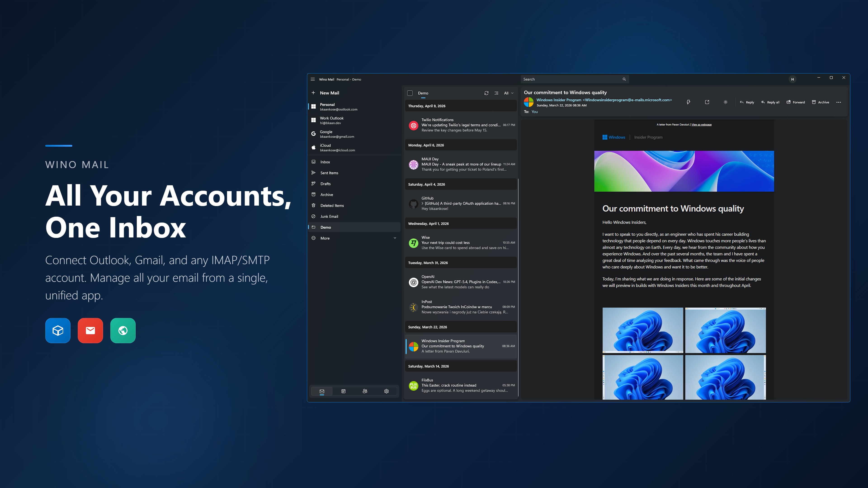Expand the GitHub conversation thread chevron
Viewport: 868px width, 488px height.
422,203
